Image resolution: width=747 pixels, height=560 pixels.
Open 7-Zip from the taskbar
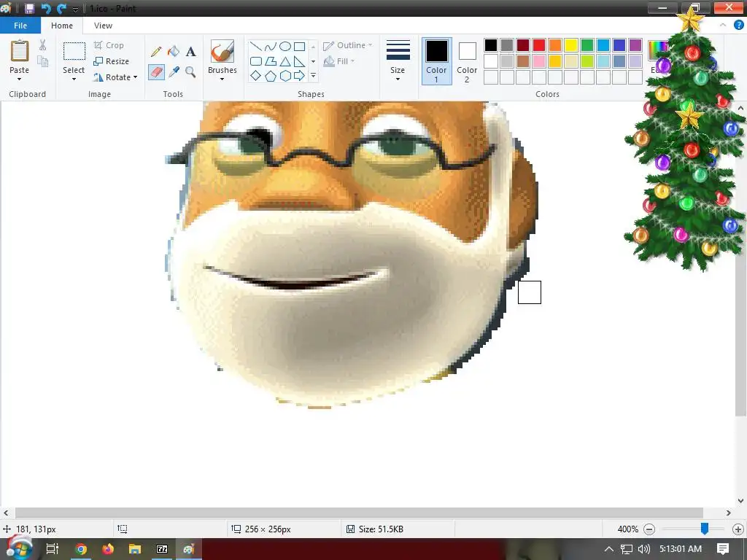point(162,549)
